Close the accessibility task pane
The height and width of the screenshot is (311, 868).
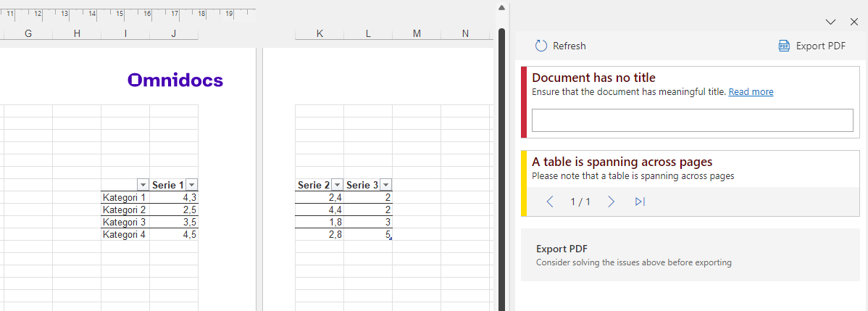(x=854, y=22)
